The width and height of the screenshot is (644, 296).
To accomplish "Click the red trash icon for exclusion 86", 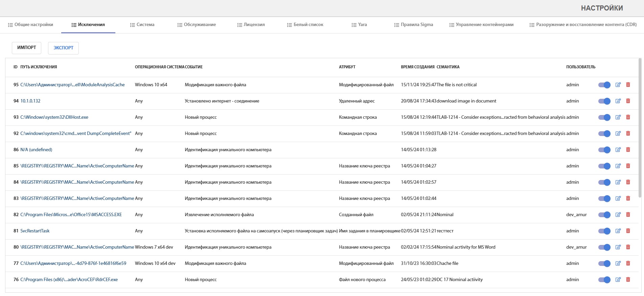I will [x=628, y=150].
